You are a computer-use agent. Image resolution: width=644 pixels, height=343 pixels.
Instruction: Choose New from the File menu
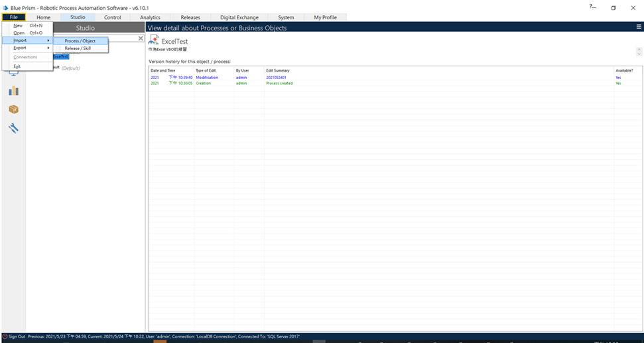coord(27,25)
